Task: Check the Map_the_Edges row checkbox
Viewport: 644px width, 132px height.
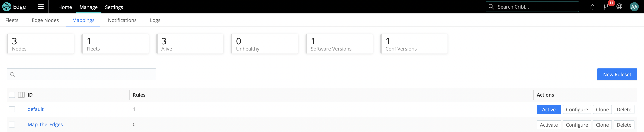Action: tap(12, 124)
